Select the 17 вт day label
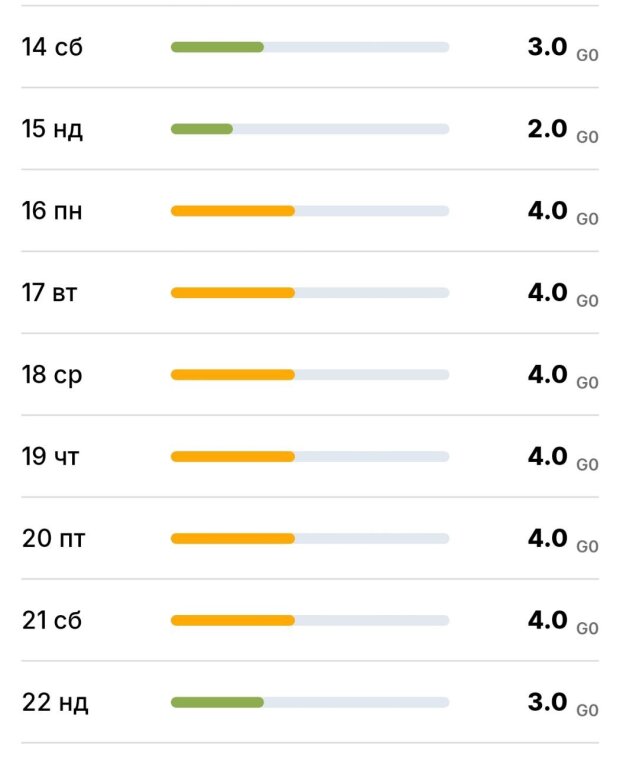 51,293
